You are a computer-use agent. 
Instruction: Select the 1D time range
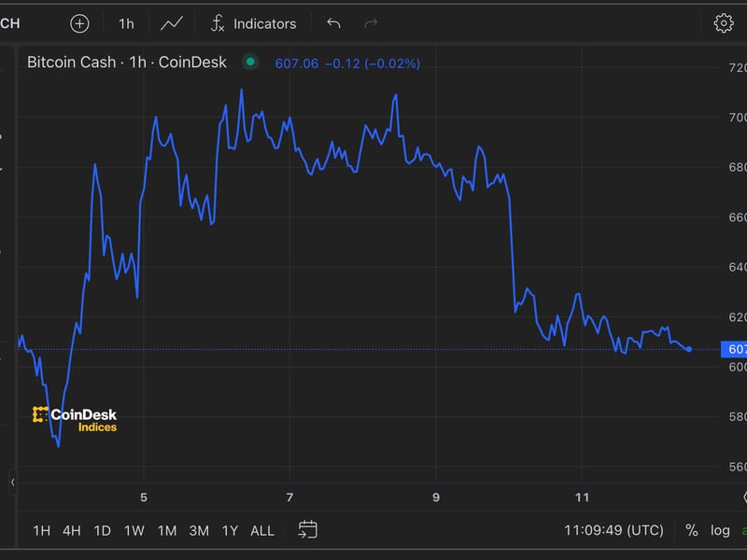coord(102,530)
